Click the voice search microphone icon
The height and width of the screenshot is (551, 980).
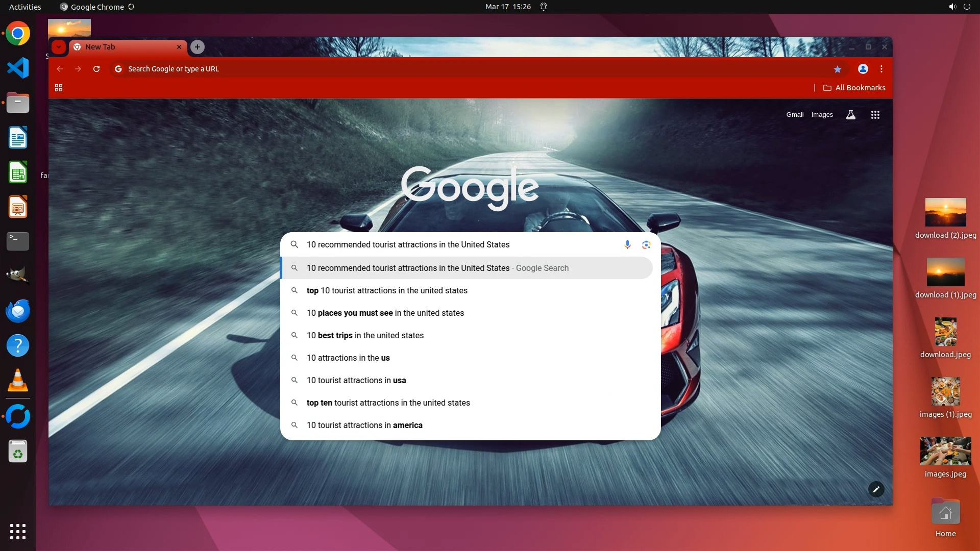pyautogui.click(x=627, y=245)
